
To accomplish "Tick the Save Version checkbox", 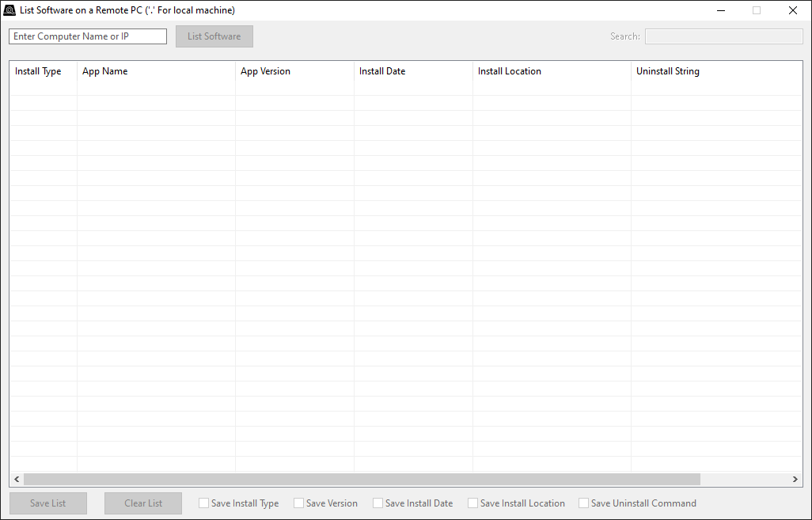I will pos(299,503).
